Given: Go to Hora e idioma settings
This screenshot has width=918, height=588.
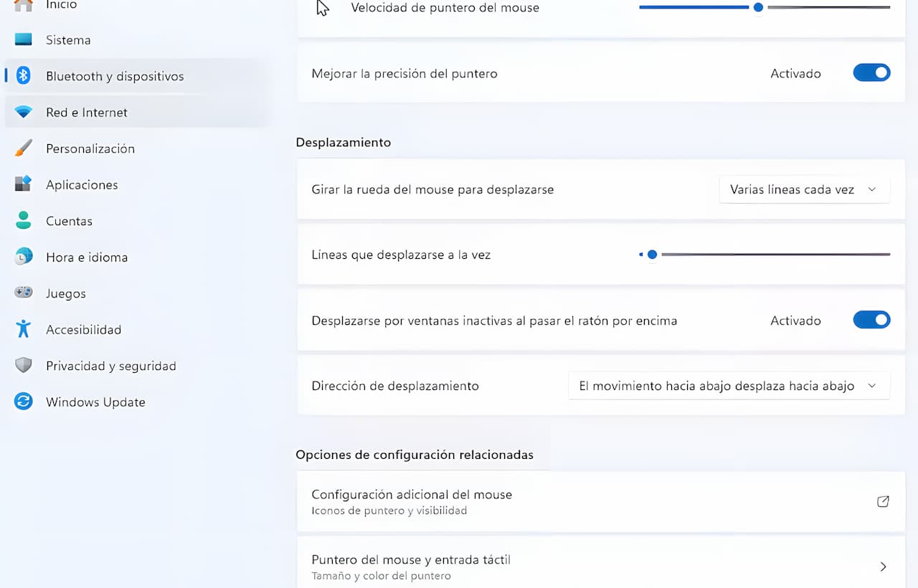Looking at the screenshot, I should point(87,257).
